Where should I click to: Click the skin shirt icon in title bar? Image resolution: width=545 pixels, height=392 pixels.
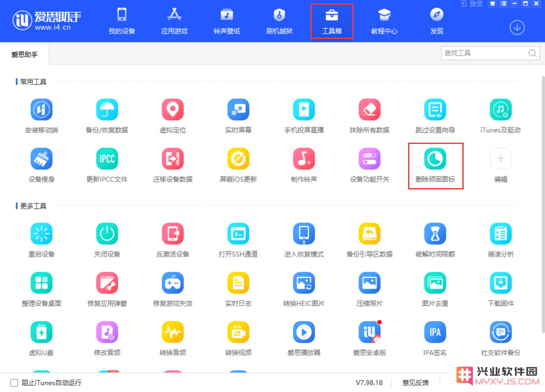(x=493, y=4)
